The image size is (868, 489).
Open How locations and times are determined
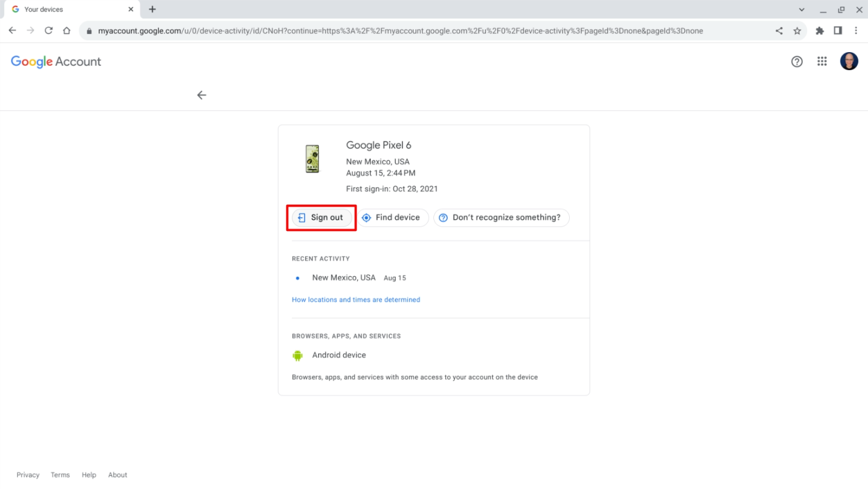pyautogui.click(x=356, y=299)
